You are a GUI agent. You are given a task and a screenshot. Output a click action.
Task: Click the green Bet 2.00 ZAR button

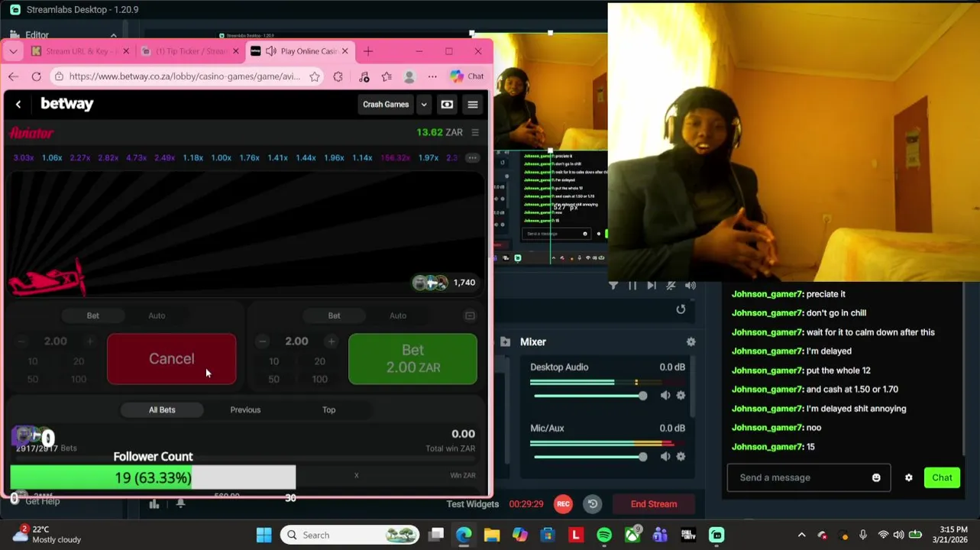pos(412,359)
